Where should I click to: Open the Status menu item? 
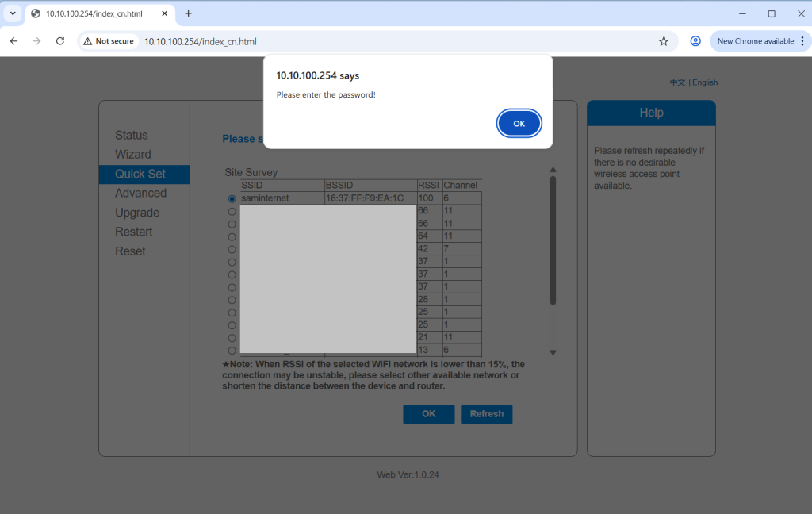tap(132, 135)
